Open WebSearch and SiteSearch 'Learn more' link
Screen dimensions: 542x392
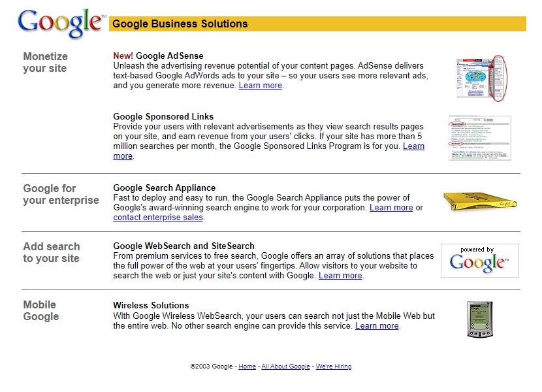tap(340, 276)
